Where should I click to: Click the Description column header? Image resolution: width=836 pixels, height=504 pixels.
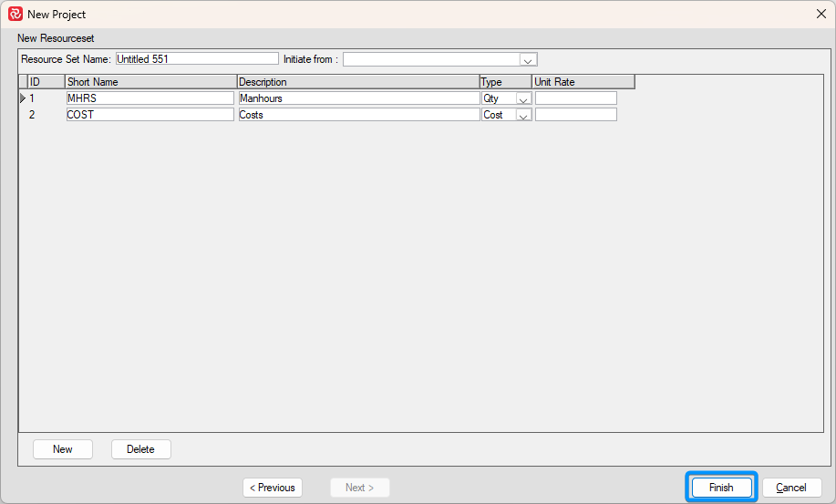[x=357, y=82]
